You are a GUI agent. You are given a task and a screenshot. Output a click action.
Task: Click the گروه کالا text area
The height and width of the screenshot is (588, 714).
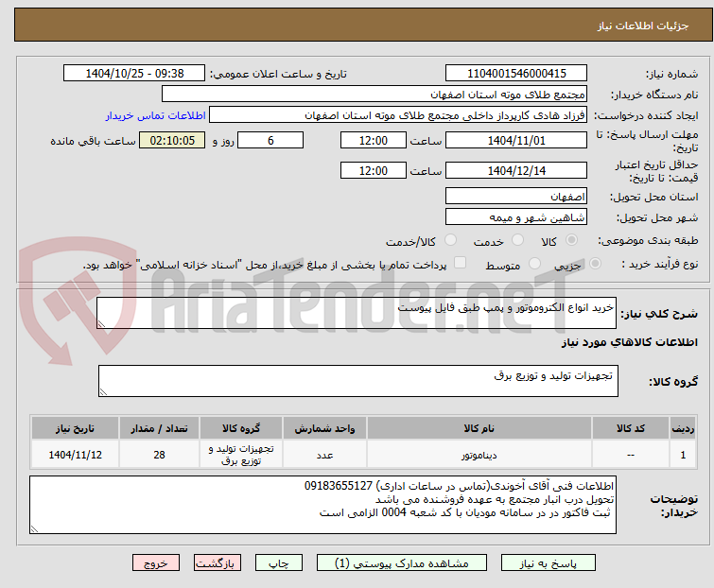[357, 381]
